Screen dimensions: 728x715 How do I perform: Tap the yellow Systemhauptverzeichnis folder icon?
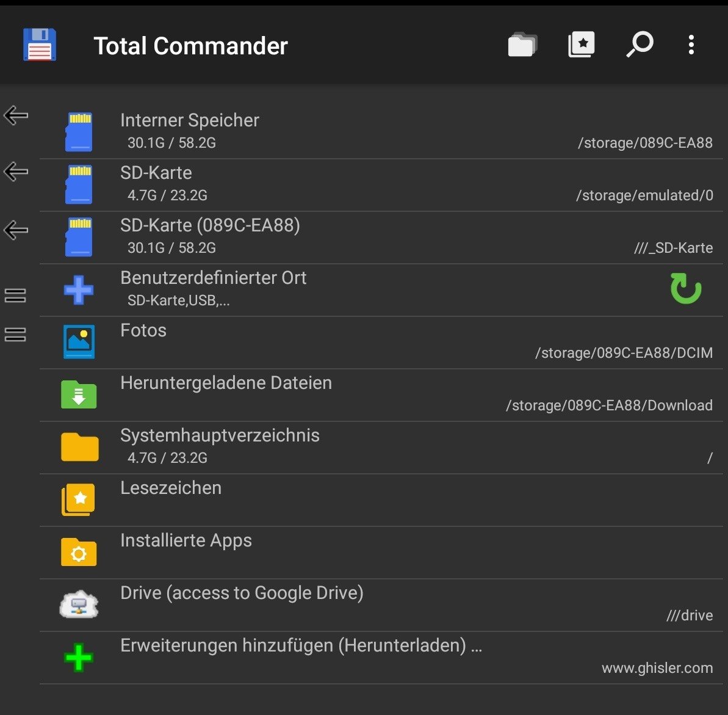click(x=79, y=446)
